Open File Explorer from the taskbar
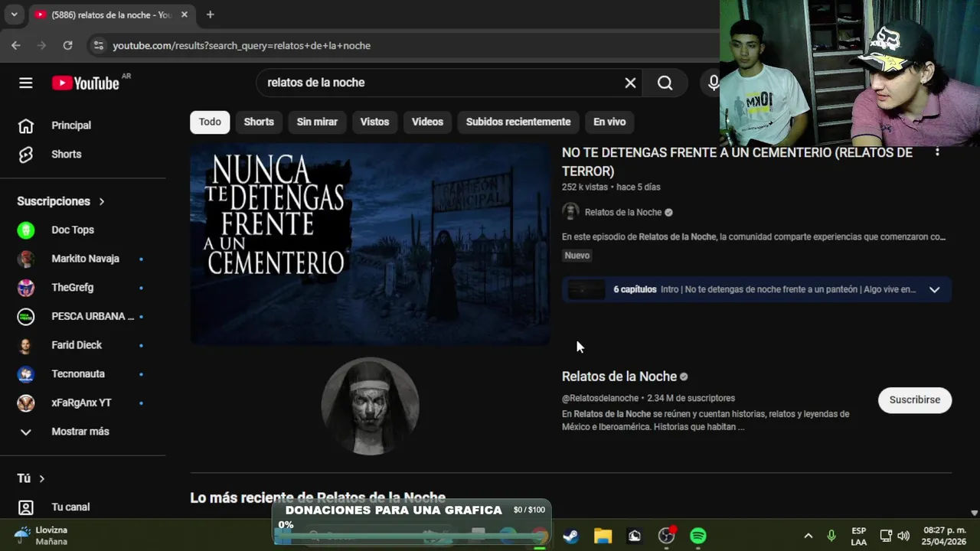Viewport: 980px width, 551px height. coord(603,536)
